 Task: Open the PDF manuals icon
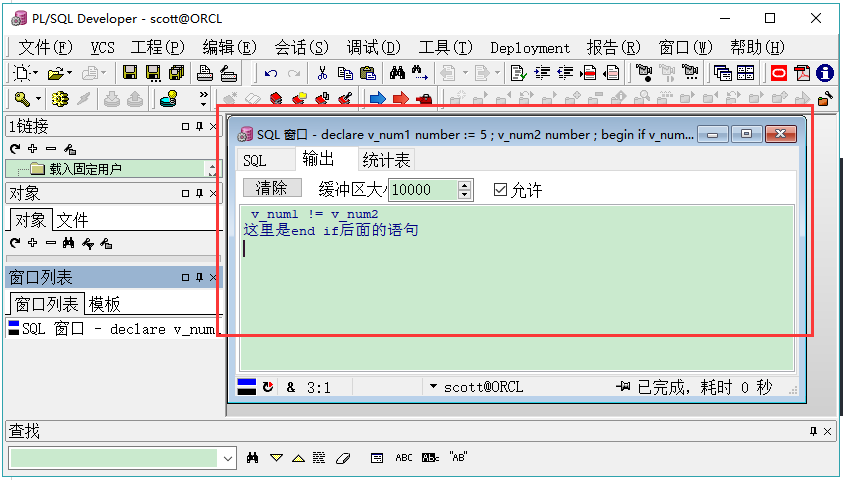(x=802, y=73)
